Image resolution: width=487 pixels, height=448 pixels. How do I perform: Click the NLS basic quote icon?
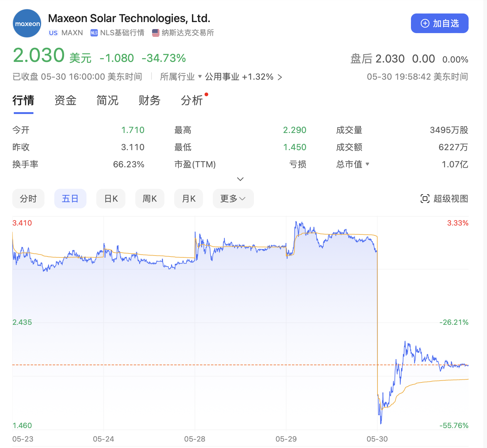pyautogui.click(x=94, y=33)
